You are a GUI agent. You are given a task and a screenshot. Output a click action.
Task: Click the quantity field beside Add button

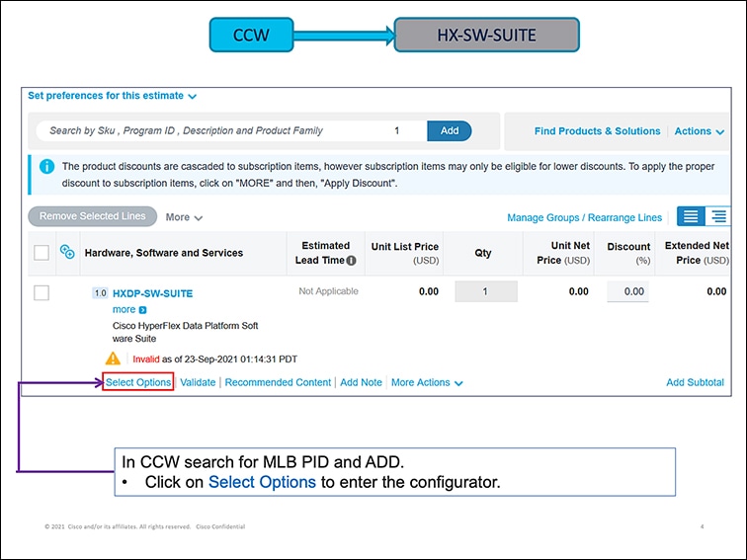coord(397,131)
